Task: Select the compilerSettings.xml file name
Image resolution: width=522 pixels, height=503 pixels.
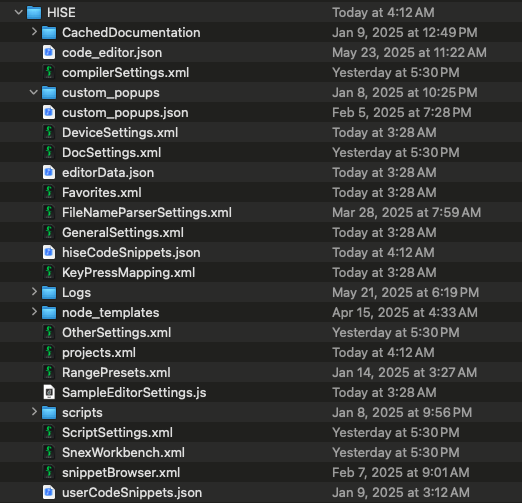Action: point(126,73)
